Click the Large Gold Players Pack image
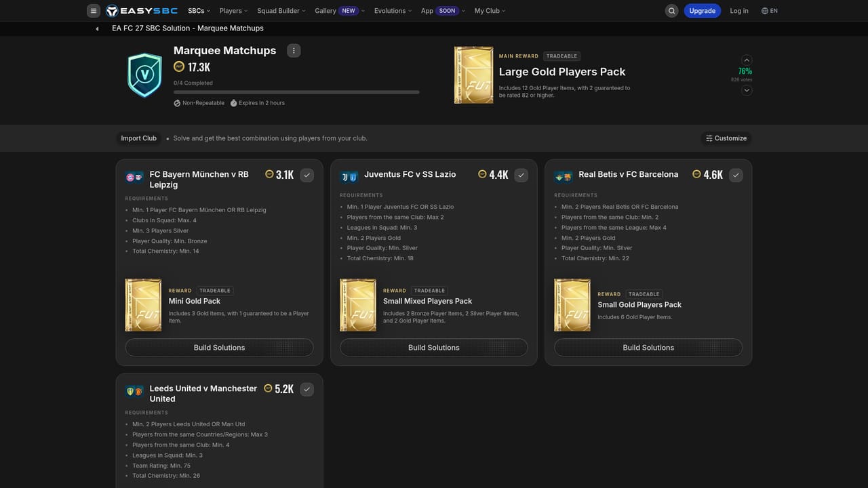The image size is (868, 488). point(473,75)
